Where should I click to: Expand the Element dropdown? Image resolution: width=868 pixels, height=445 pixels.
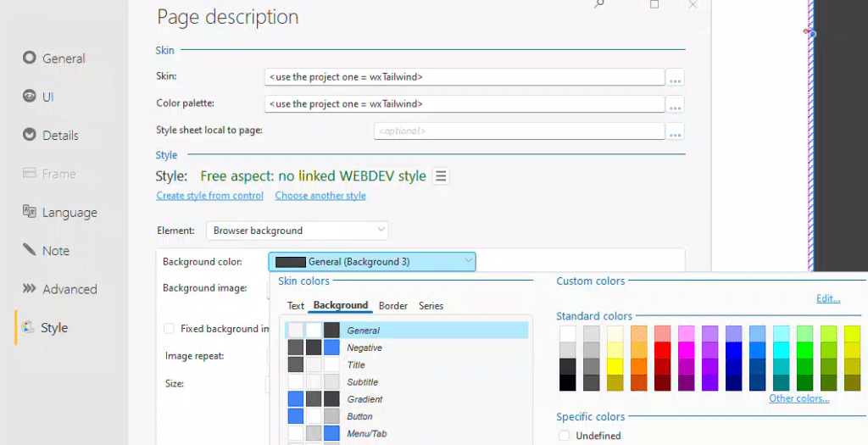297,231
